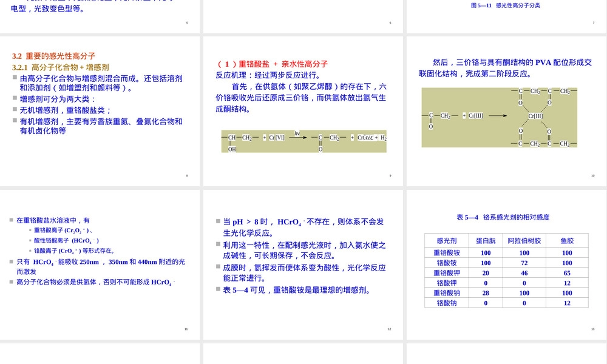This screenshot has height=364, width=607.
Task: Click the bullet 无机增感剂，重铬酸盐类
Action: click(x=66, y=110)
